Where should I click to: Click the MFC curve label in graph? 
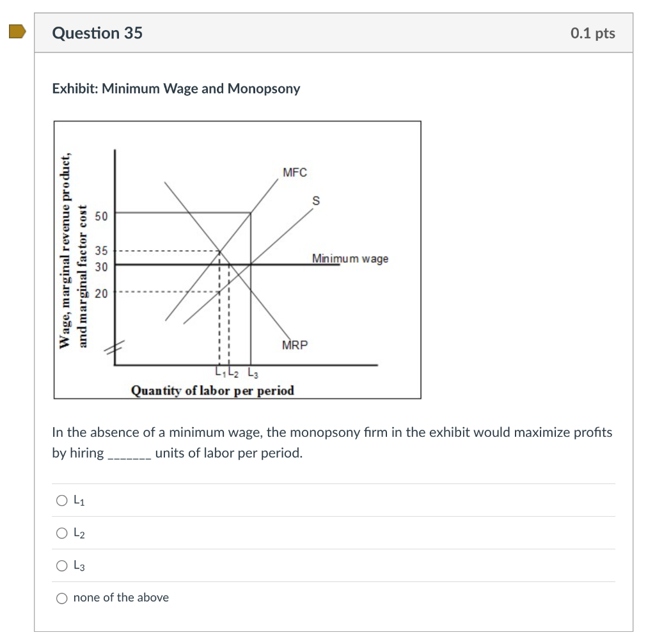coord(294,173)
